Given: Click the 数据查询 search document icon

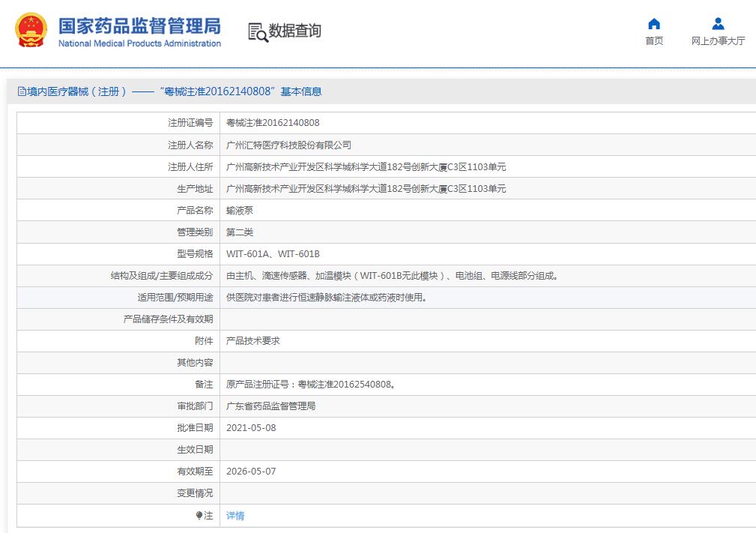Looking at the screenshot, I should pyautogui.click(x=258, y=32).
